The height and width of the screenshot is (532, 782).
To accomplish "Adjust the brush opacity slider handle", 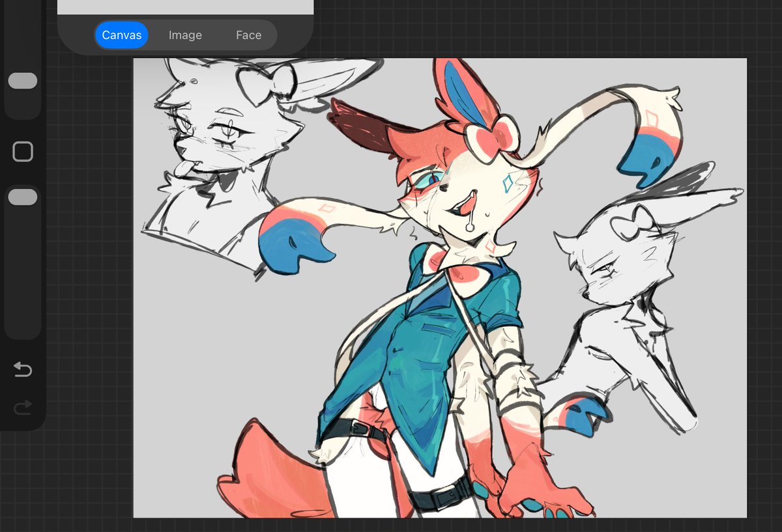I will coord(23,197).
